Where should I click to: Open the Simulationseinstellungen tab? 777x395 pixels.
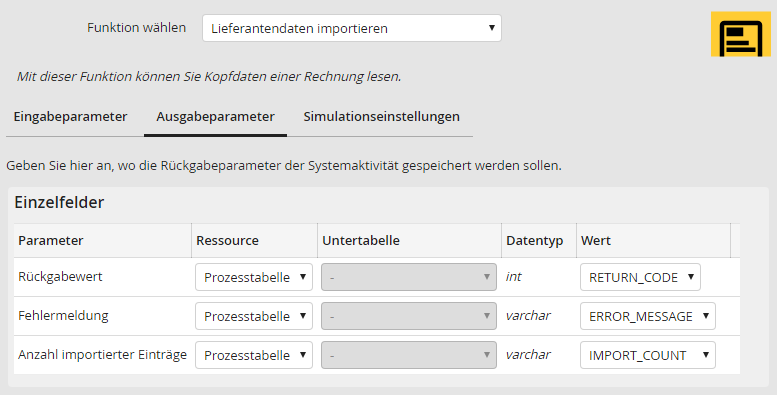[x=382, y=116]
